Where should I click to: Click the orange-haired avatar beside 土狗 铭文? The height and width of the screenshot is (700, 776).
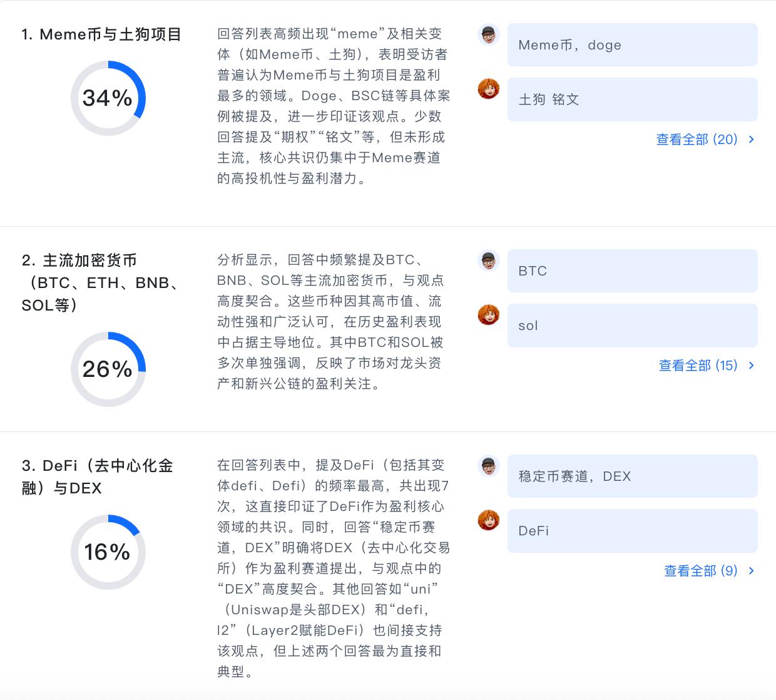tap(488, 90)
